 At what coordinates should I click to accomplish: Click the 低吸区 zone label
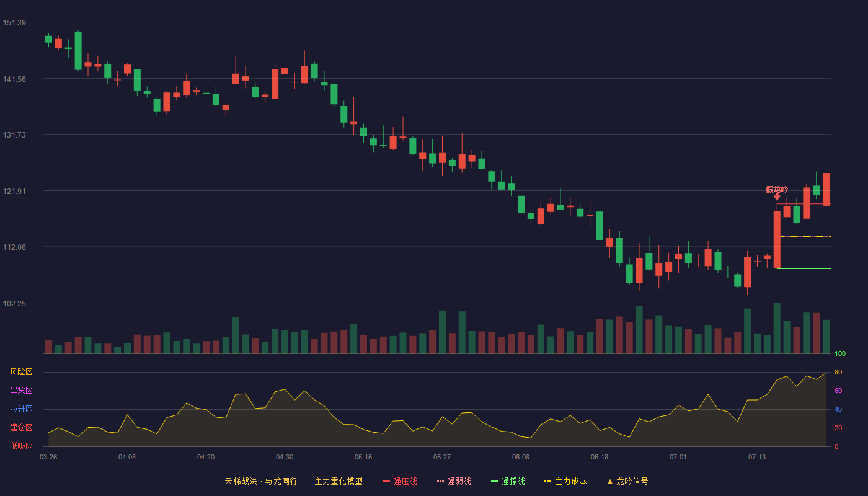tap(21, 446)
